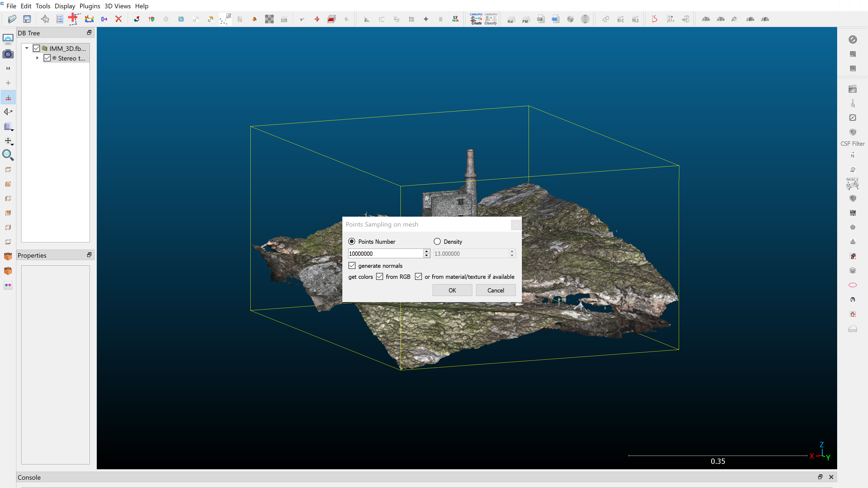Cancel the Points Sampling dialog
Viewport: 868px width, 488px height.
[x=495, y=290]
